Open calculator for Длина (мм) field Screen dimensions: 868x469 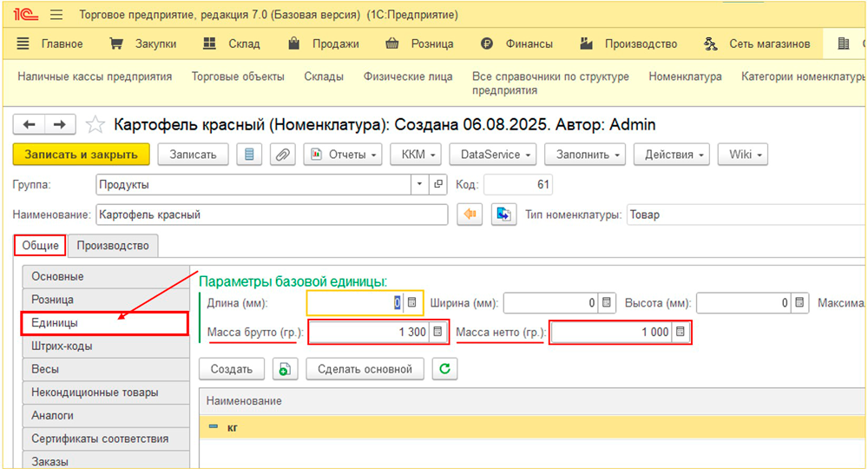(412, 303)
